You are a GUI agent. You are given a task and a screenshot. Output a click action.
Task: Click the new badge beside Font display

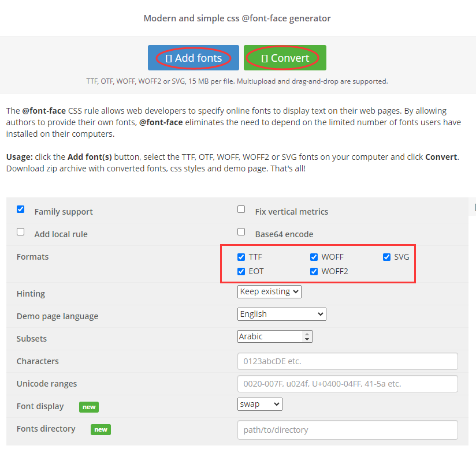(89, 407)
